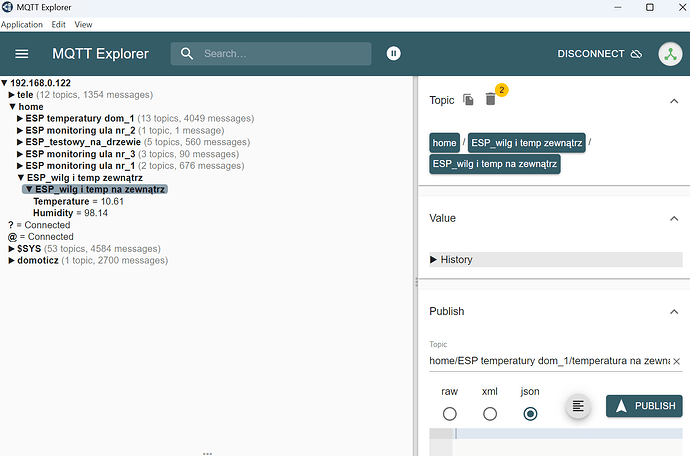Click the bottom three-dot drawer handle
Viewport: 690px width, 456px height.
coord(207,453)
